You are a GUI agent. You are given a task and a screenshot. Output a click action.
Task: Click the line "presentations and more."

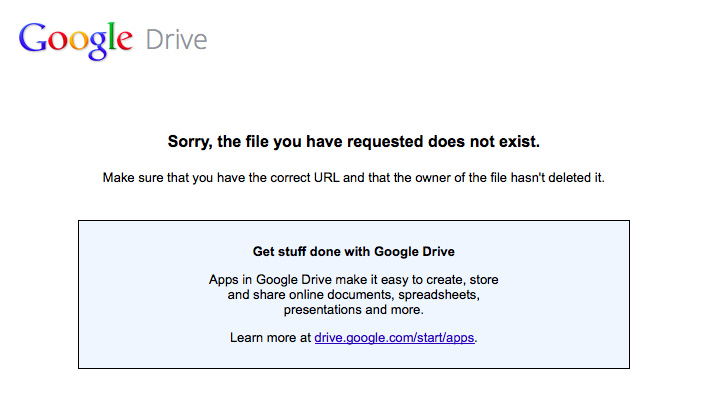click(x=354, y=310)
